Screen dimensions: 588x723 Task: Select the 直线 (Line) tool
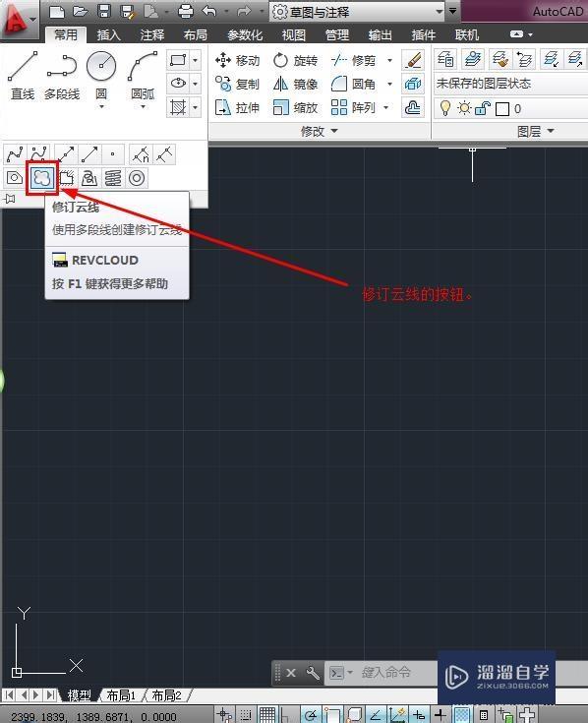[23, 76]
